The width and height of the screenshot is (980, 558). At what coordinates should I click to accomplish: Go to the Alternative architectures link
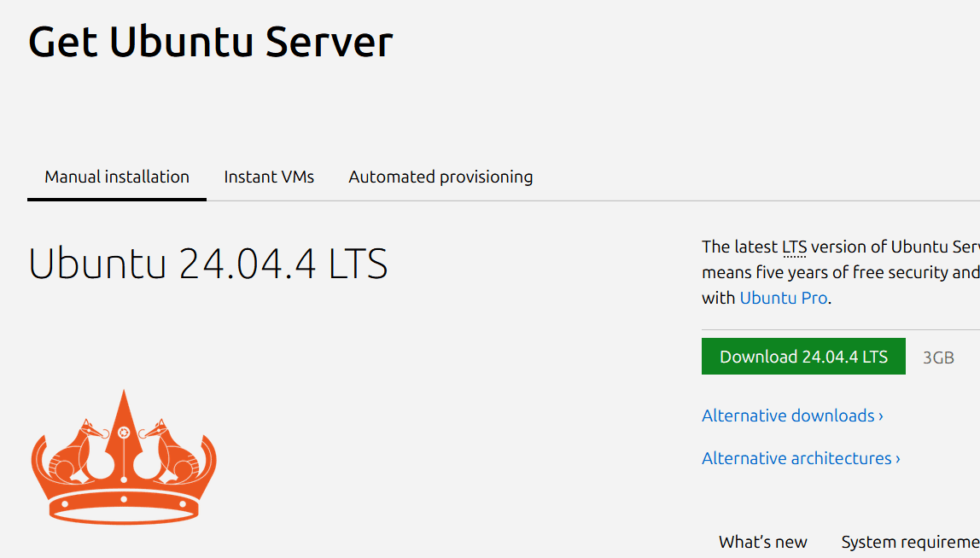pos(796,459)
